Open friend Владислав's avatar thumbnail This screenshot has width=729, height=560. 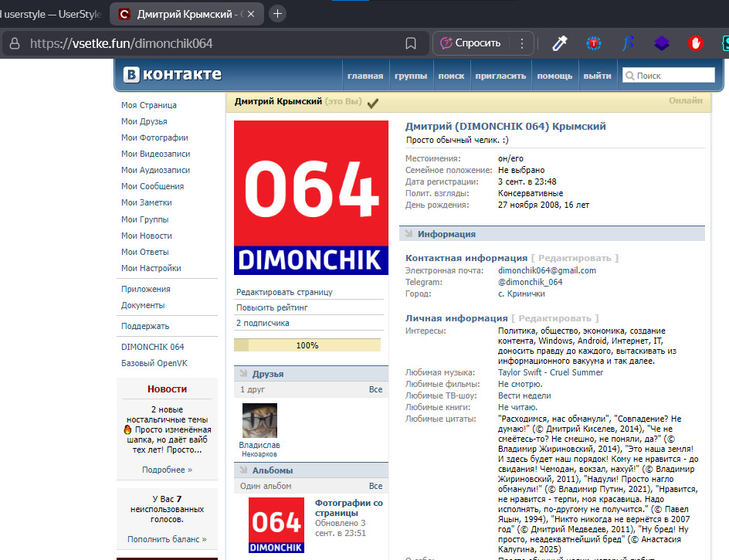click(259, 420)
